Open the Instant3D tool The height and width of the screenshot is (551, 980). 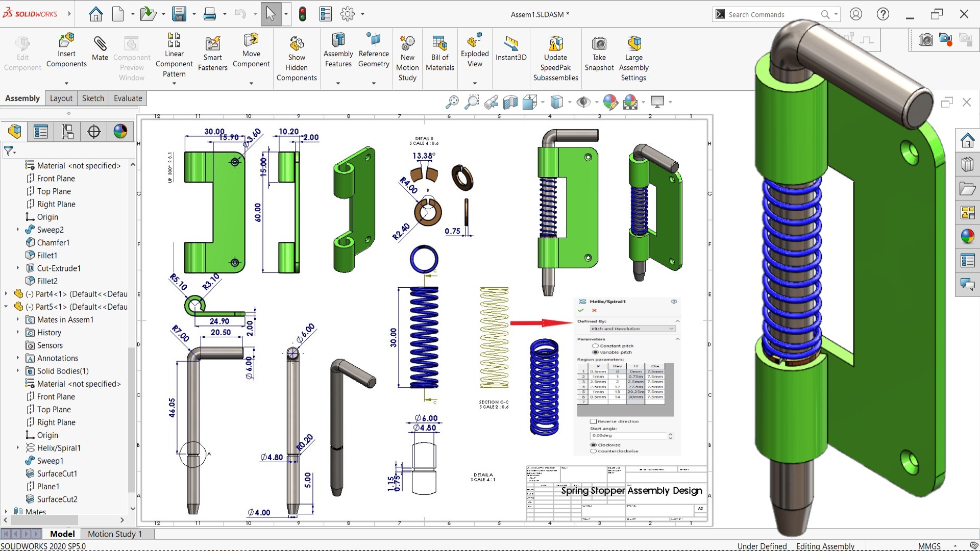coord(511,44)
